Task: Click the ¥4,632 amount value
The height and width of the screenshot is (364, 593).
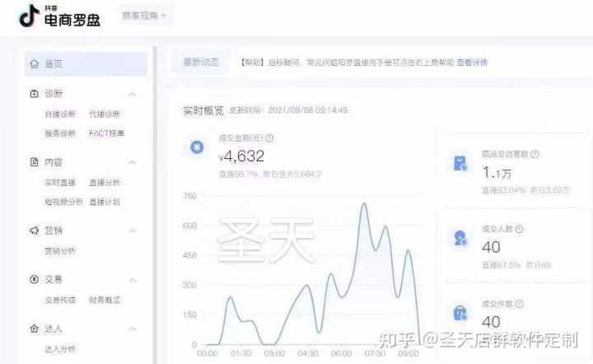Action: coord(241,156)
